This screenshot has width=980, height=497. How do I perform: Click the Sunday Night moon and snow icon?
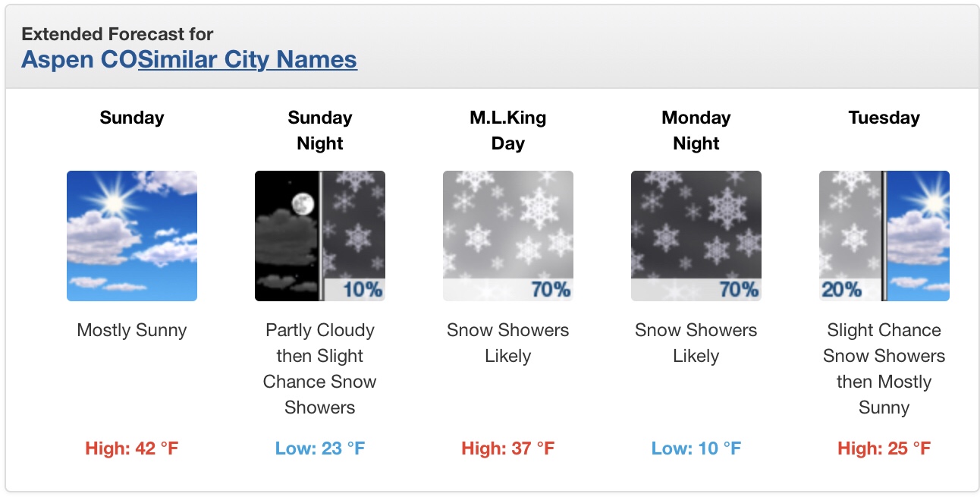320,236
